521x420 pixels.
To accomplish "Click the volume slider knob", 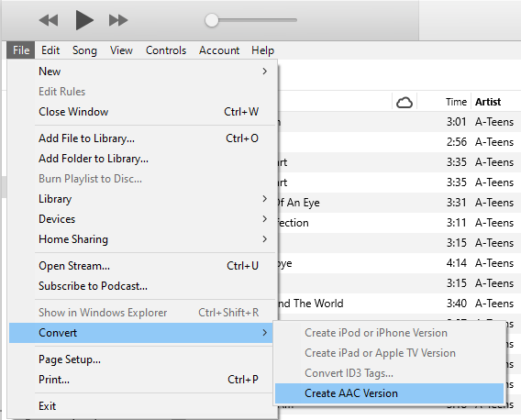I will tap(212, 20).
